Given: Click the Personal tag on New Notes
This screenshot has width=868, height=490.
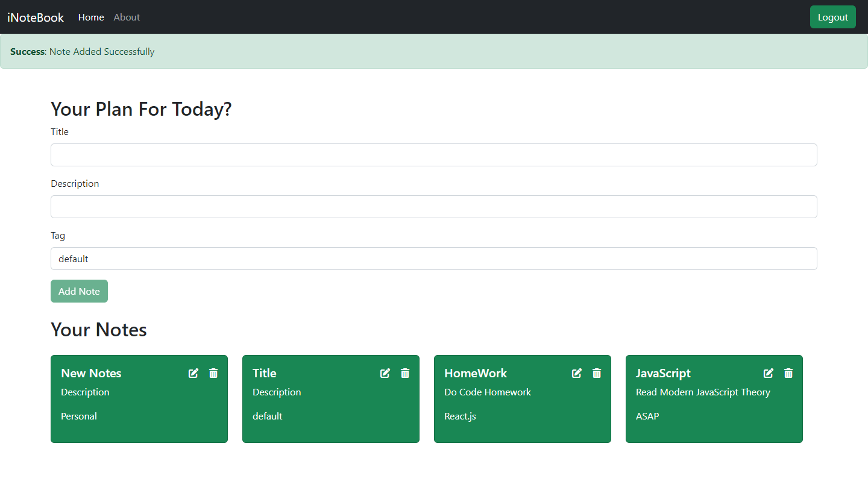Looking at the screenshot, I should 79,416.
